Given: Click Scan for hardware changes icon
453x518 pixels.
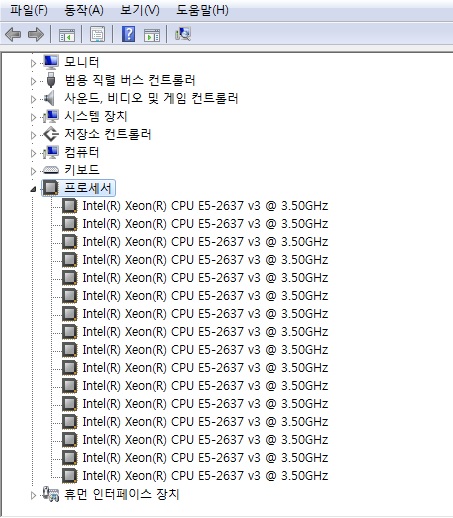Looking at the screenshot, I should (x=183, y=34).
